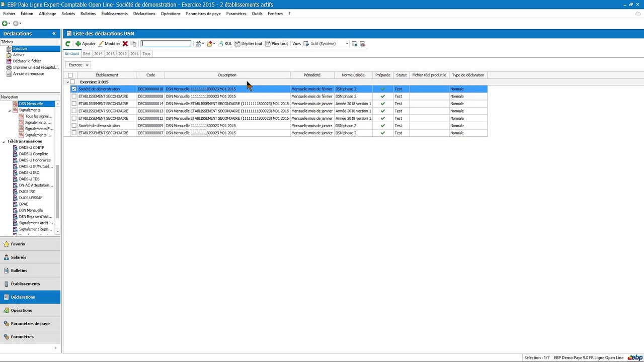Open the Bulletins navigation section
This screenshot has height=362, width=644.
[30, 270]
